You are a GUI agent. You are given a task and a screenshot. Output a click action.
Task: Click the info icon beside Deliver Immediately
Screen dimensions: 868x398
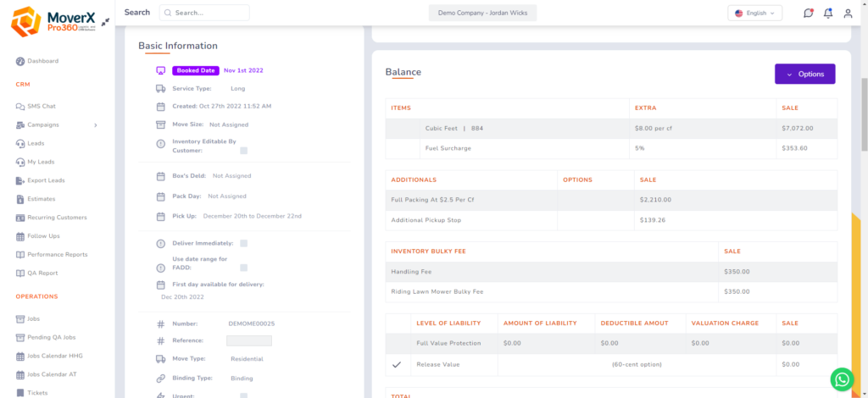coord(160,243)
